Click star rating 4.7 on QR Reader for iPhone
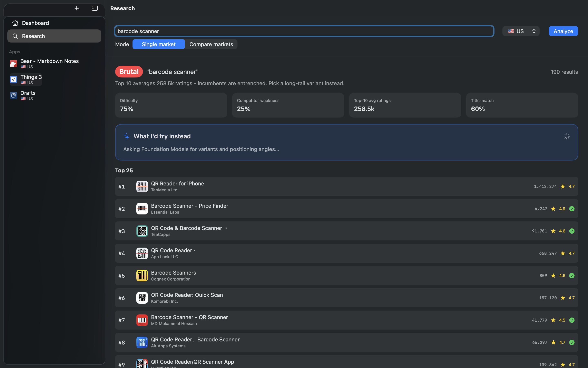This screenshot has height=368, width=588. 568,186
